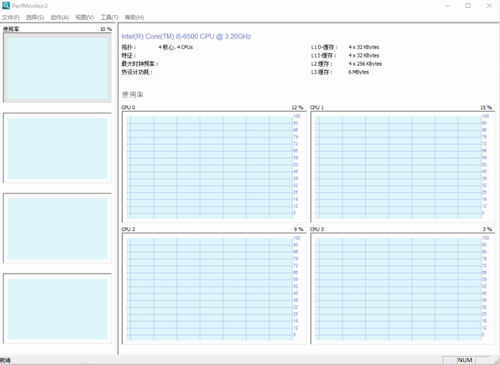Click the 拓扑 label

coord(129,47)
